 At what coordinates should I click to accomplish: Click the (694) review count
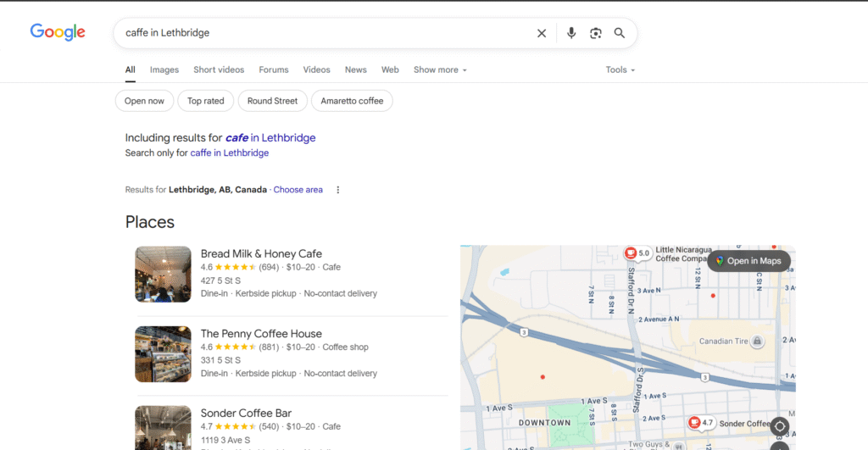(269, 267)
